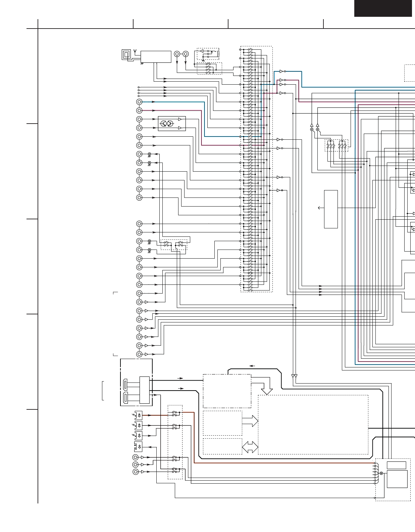415x532 pixels.
Task: Click the block with two transistor symbols
Action: [172, 123]
